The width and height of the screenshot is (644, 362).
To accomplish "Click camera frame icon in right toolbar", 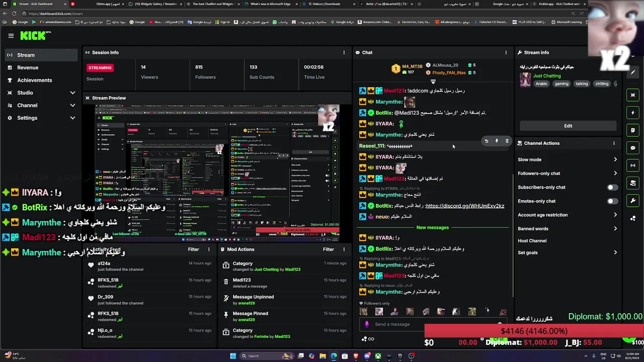I will (x=633, y=95).
